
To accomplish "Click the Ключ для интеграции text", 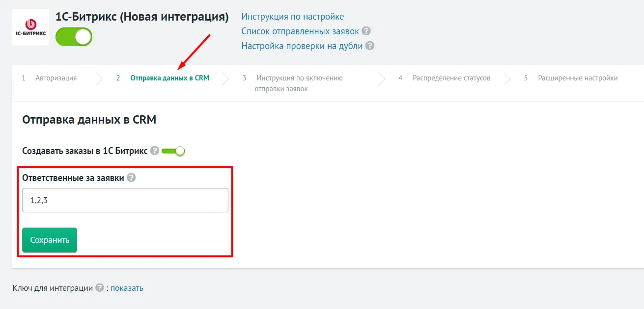I will (x=53, y=288).
